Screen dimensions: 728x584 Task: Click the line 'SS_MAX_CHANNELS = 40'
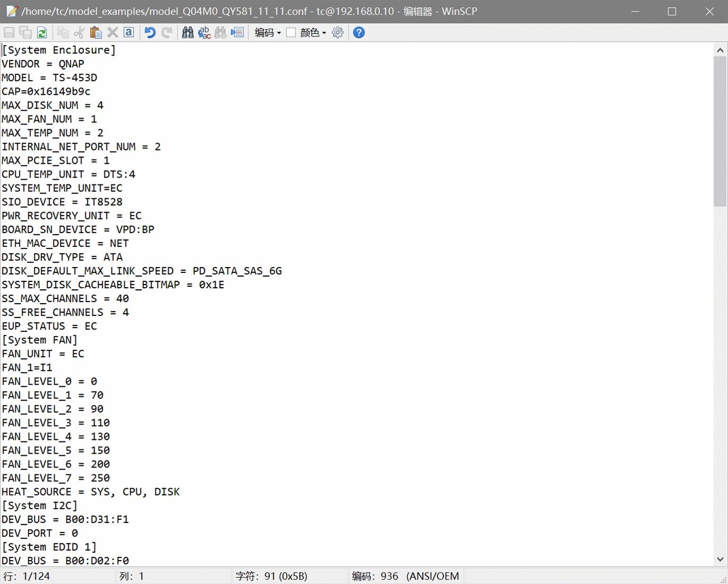[x=65, y=298]
